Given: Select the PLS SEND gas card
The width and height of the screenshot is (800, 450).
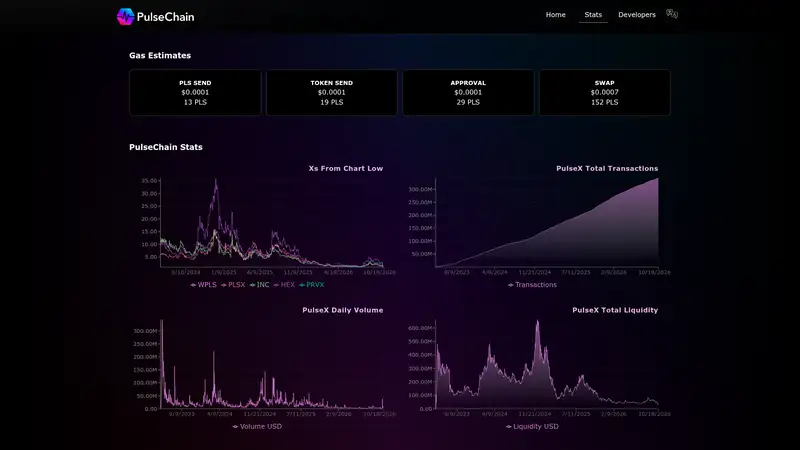Looking at the screenshot, I should pyautogui.click(x=195, y=92).
